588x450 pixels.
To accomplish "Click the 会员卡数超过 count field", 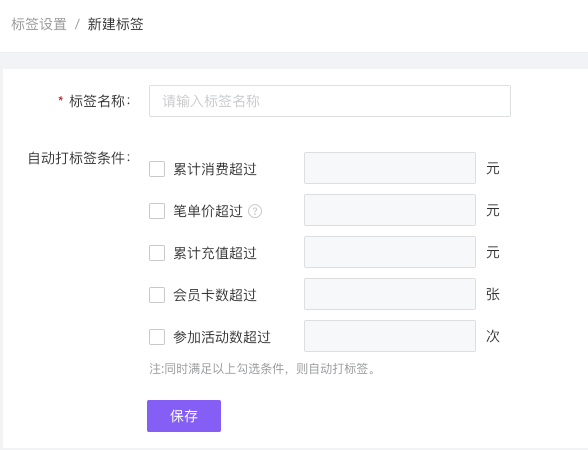I will point(390,294).
